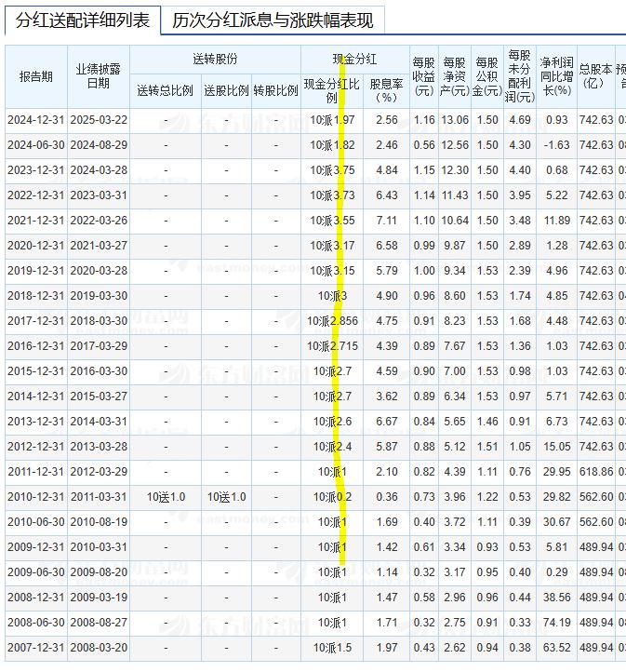Click the 74.19 net profit growth cell

[x=556, y=622]
